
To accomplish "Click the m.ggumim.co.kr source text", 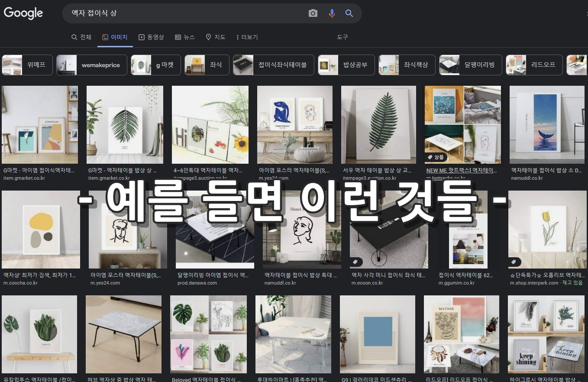I will (x=456, y=283).
